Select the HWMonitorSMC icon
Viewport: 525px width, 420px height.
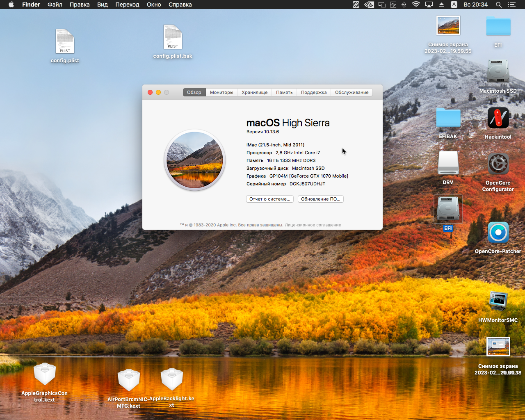tap(498, 301)
